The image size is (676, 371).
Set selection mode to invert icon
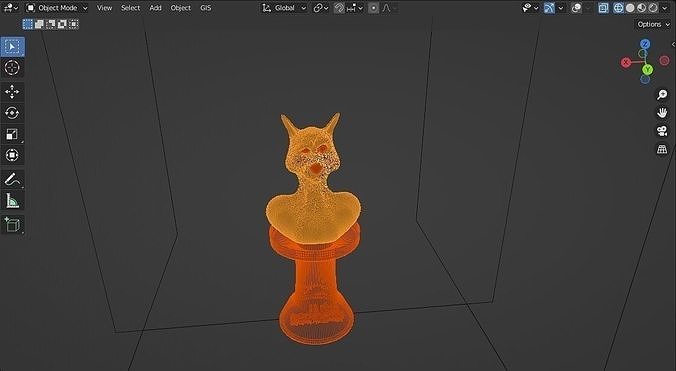[x=62, y=24]
